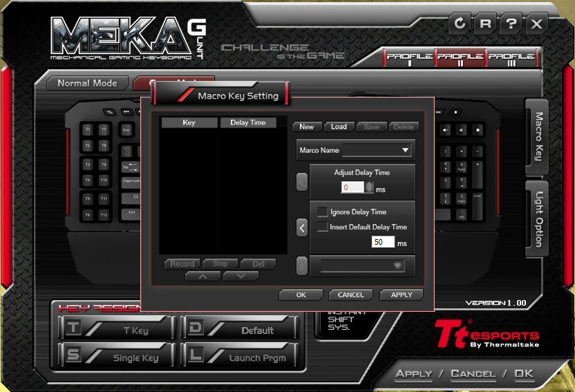This screenshot has height=392, width=575.
Task: Switch to Profile I tab
Action: (410, 58)
